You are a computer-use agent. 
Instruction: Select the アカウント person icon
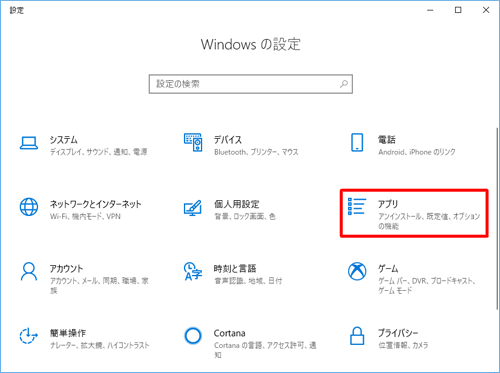point(29,271)
